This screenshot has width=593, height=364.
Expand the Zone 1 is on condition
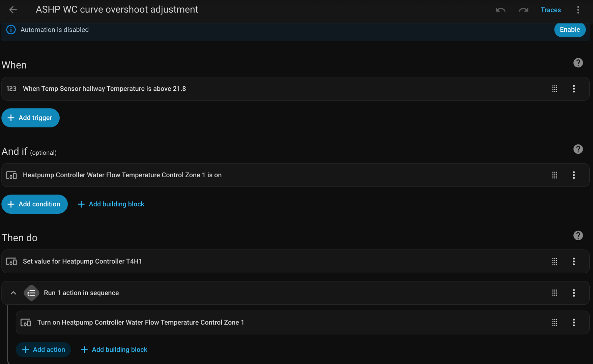[x=236, y=175]
